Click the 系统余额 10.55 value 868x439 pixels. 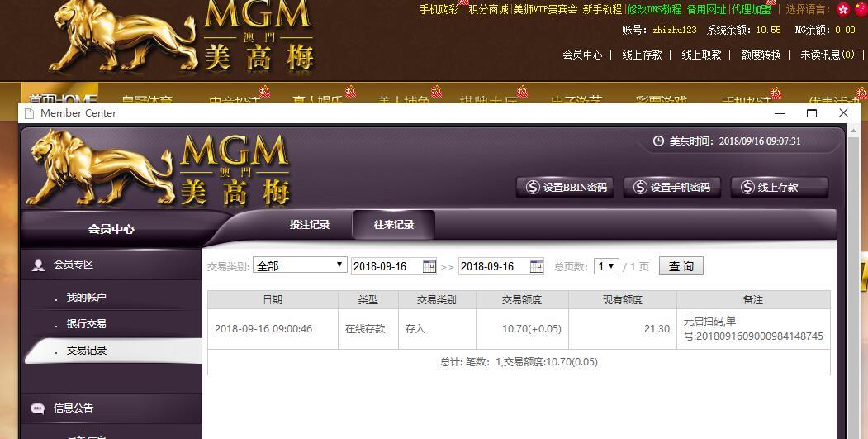click(x=768, y=30)
